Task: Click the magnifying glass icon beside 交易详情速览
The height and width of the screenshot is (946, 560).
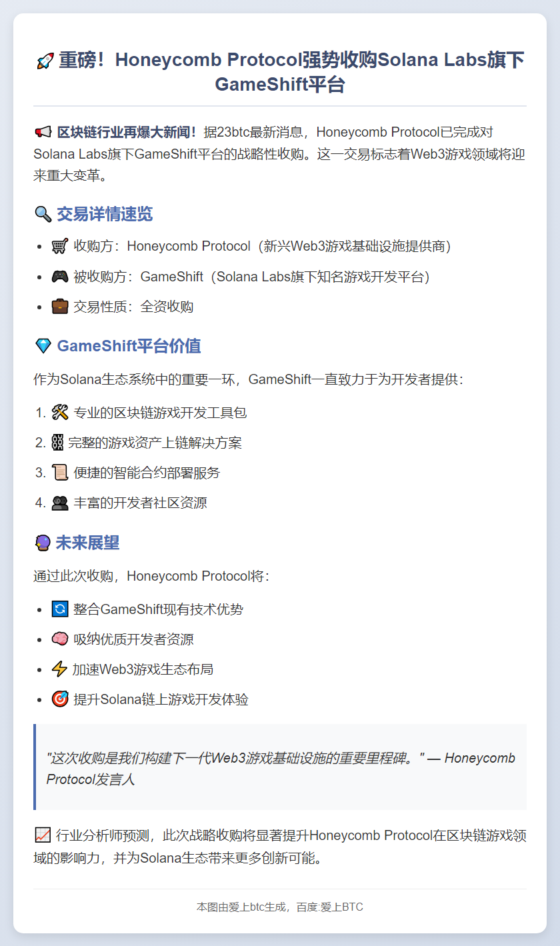Action: [x=43, y=214]
